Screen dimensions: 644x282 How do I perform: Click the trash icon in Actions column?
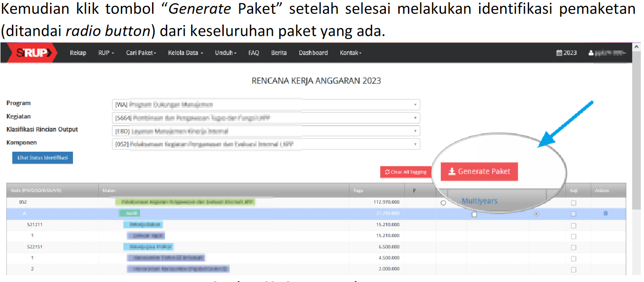point(605,213)
